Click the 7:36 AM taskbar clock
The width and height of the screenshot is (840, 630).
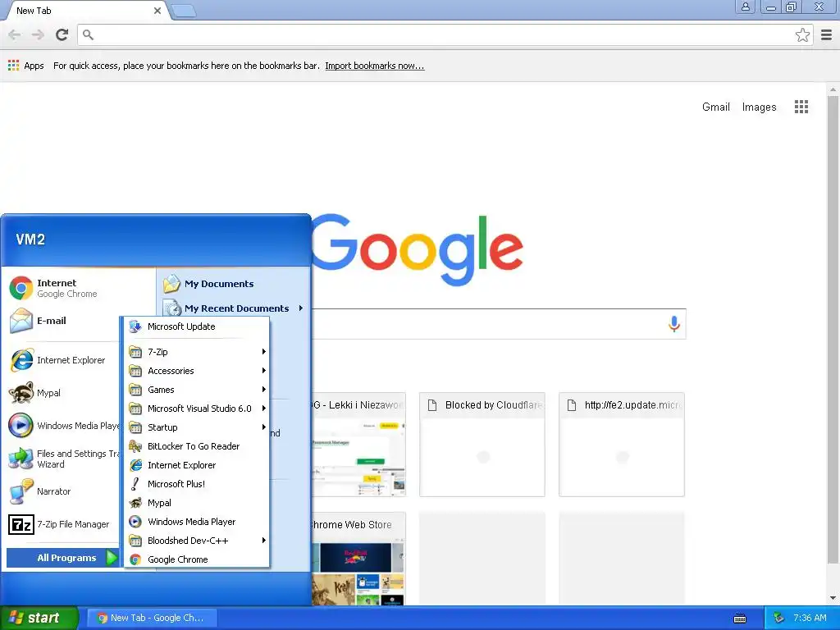tap(810, 618)
